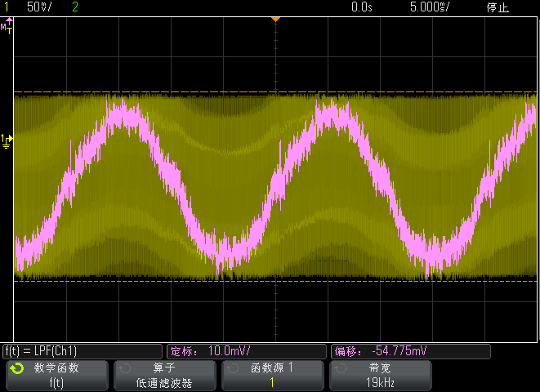
Task: Click the knob icon on 算子 softkey
Action: coord(125,368)
